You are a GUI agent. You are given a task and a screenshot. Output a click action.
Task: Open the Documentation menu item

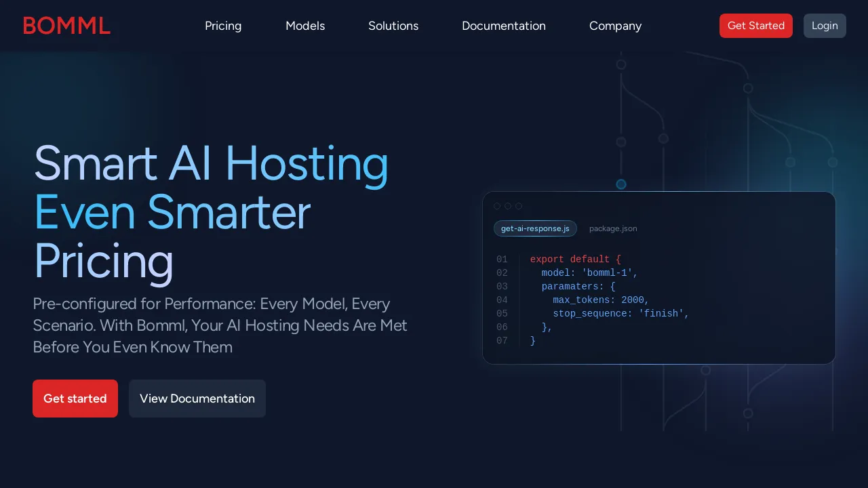pos(504,26)
